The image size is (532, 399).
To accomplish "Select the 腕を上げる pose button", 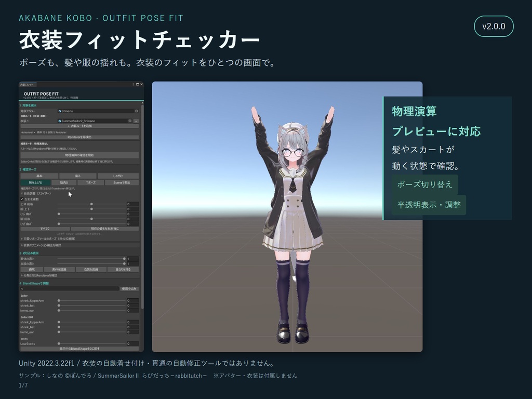I will point(35,182).
